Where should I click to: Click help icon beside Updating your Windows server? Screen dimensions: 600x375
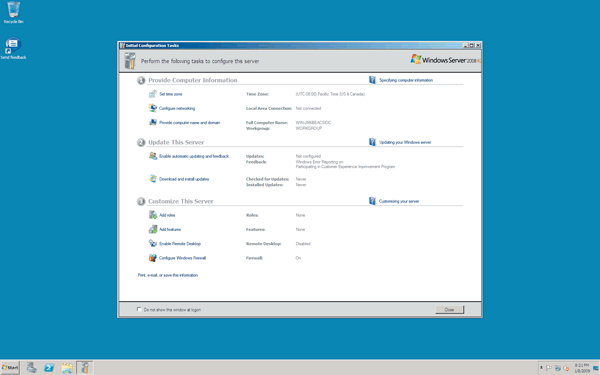[372, 142]
